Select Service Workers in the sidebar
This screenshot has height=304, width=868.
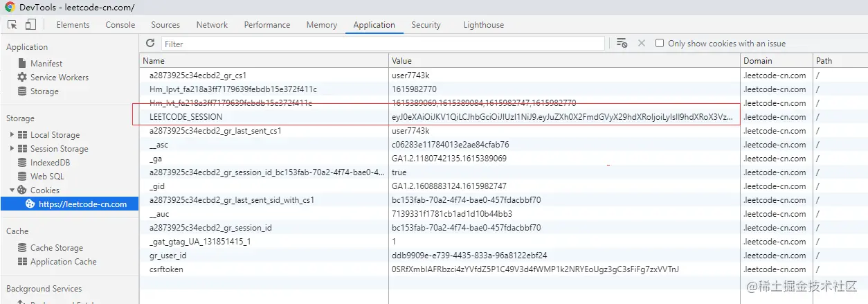pyautogui.click(x=60, y=77)
